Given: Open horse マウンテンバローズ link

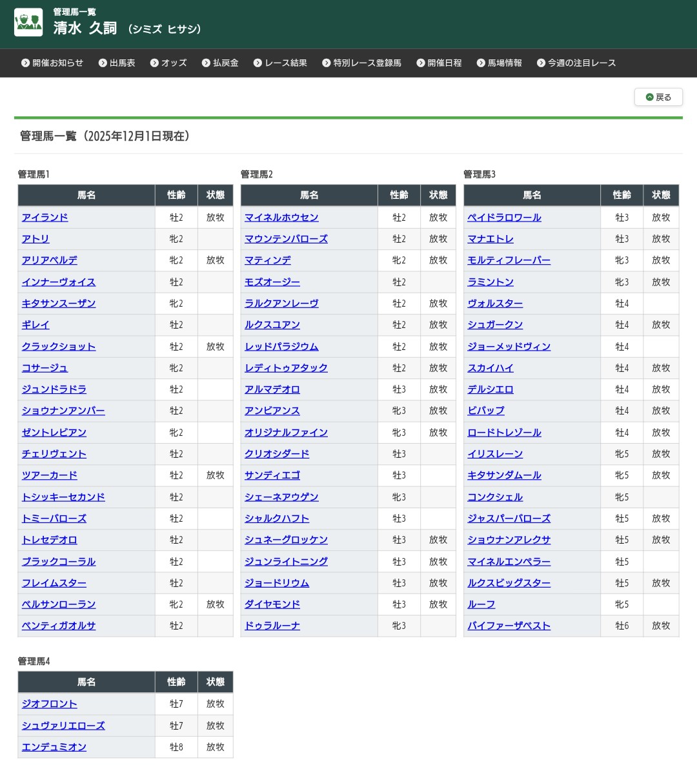Looking at the screenshot, I should tap(286, 239).
